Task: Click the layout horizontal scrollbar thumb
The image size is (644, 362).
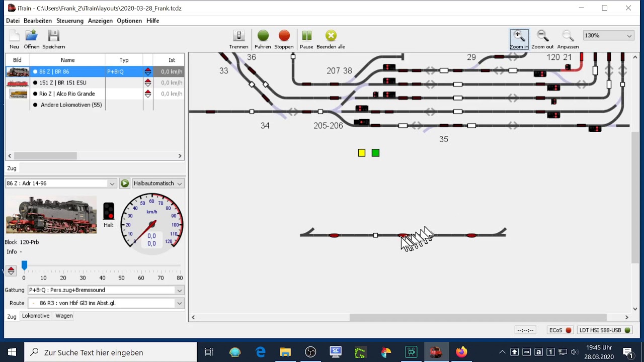Action: coord(478,317)
